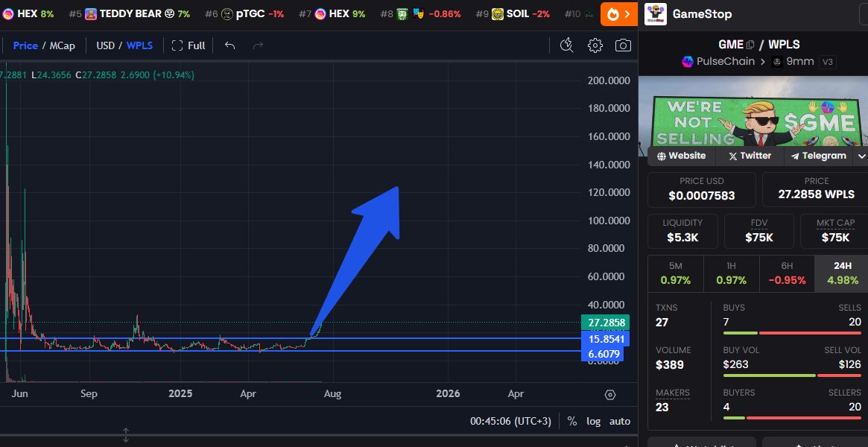The height and width of the screenshot is (447, 868).
Task: Select the 5M timeframe tab
Action: pyautogui.click(x=675, y=273)
